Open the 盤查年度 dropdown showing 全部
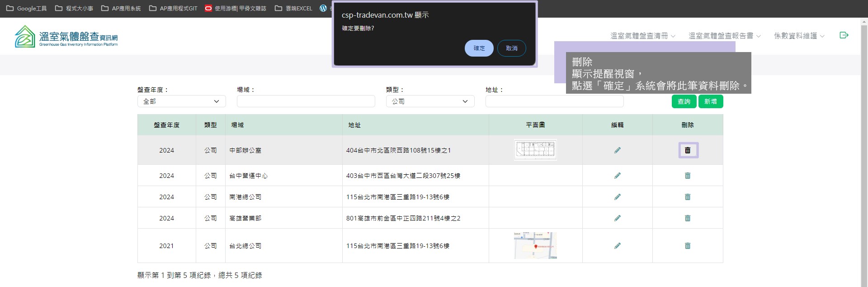Image resolution: width=868 pixels, height=287 pixels. (x=181, y=101)
